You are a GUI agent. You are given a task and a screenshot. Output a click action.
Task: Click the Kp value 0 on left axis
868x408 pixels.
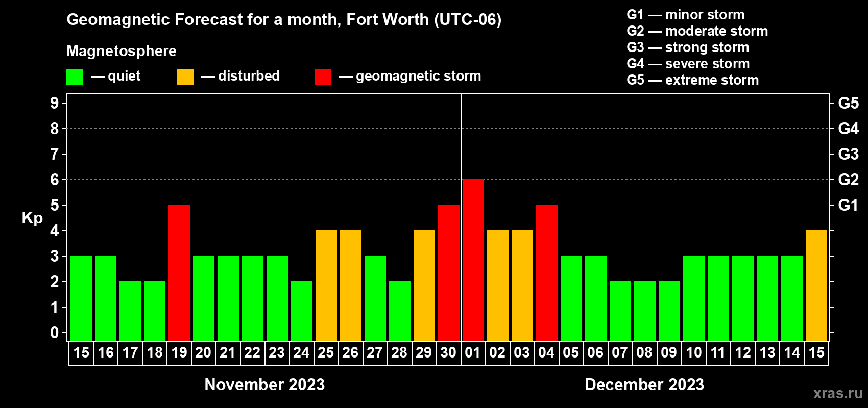coord(55,333)
